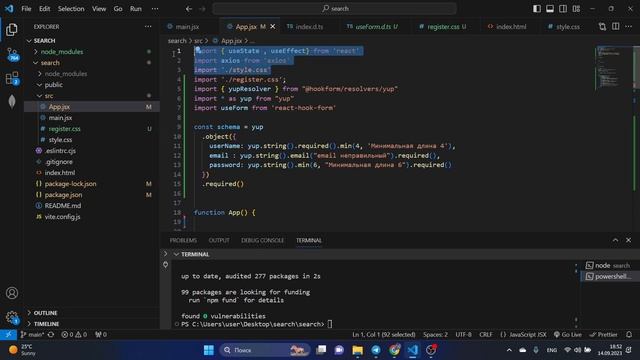This screenshot has height=360, width=640.
Task: Toggle the secondary side bar layout icon
Action: click(x=563, y=9)
